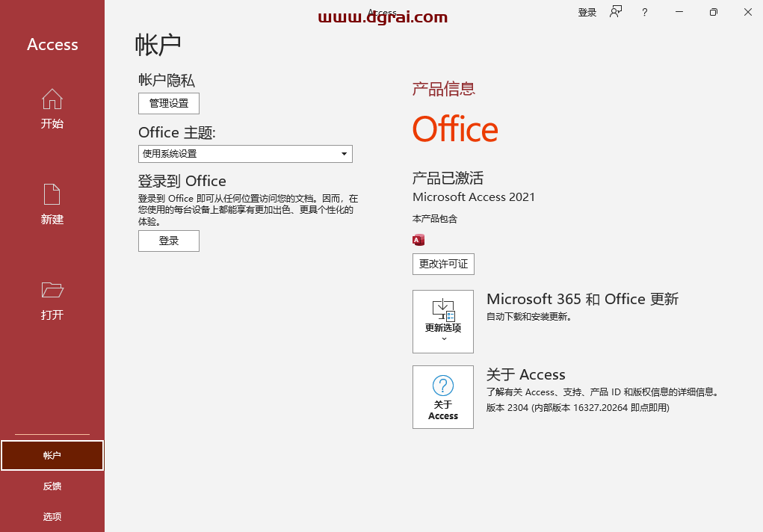
Task: Open help via the question mark icon
Action: click(645, 12)
